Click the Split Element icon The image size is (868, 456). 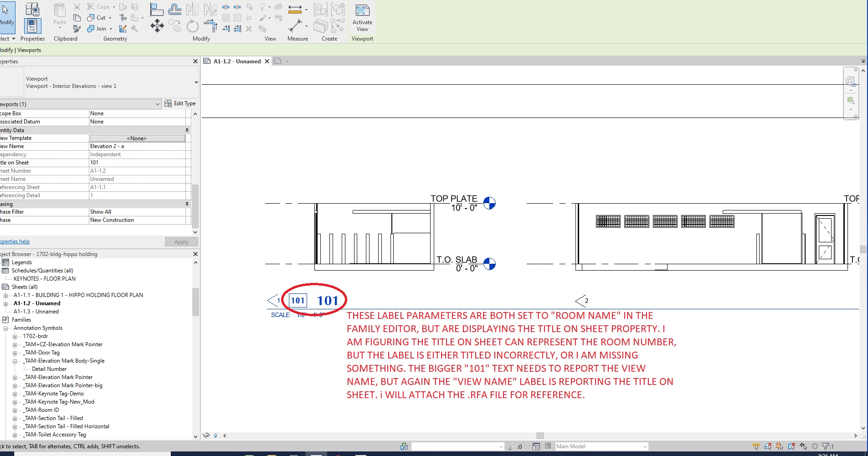click(226, 7)
